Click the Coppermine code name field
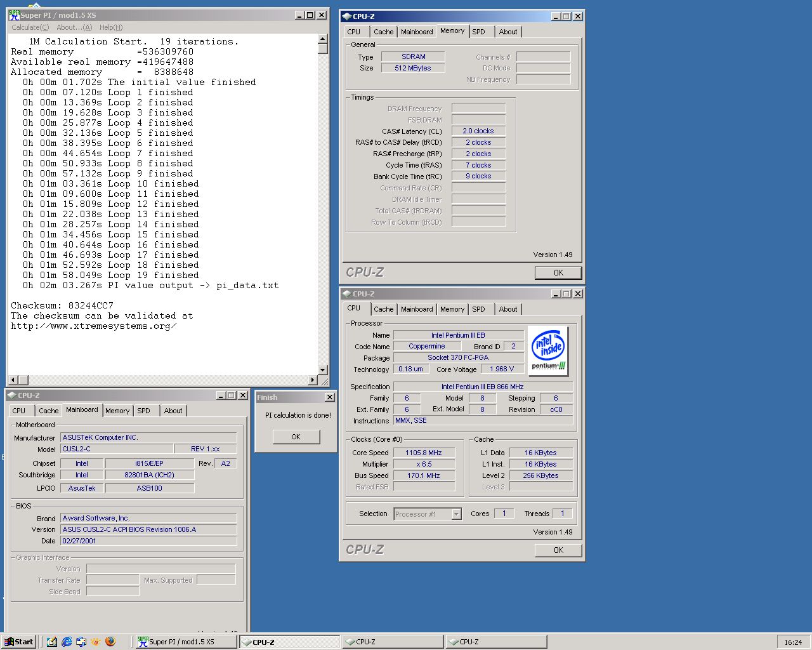 click(426, 347)
